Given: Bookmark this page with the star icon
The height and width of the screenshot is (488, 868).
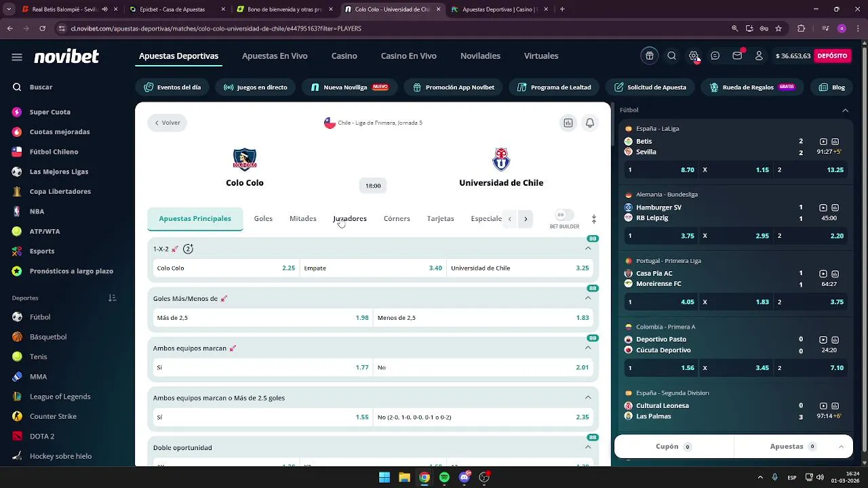Looking at the screenshot, I should click(x=778, y=28).
